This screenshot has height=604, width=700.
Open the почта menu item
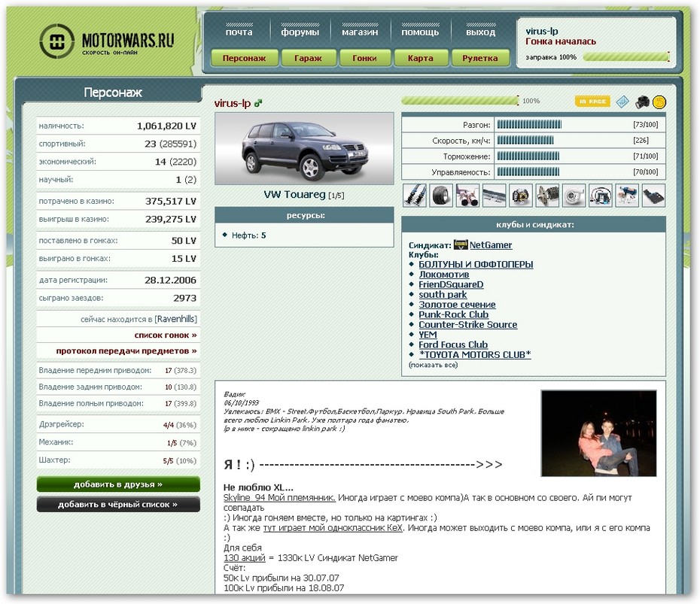[239, 32]
